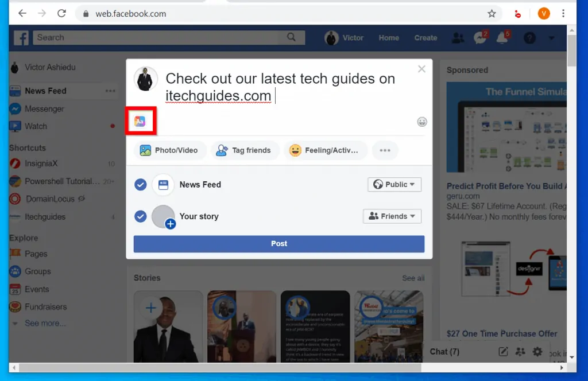The image size is (588, 381).
Task: Click Create in the top navigation
Action: point(425,37)
